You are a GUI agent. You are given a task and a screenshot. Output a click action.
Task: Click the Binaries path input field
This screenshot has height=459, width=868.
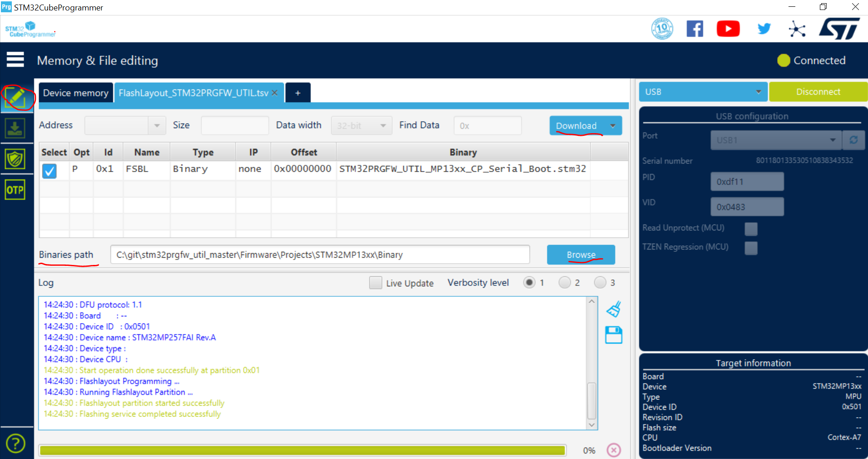click(x=320, y=254)
